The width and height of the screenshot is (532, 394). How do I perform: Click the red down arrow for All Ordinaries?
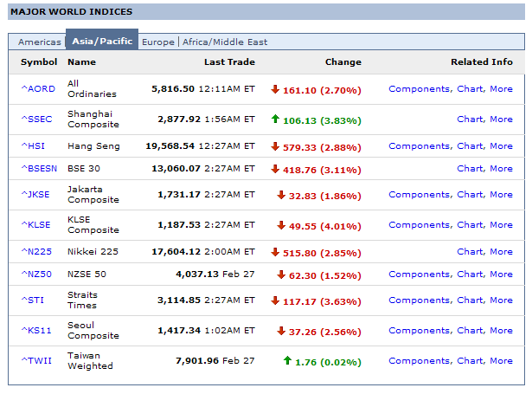click(275, 89)
